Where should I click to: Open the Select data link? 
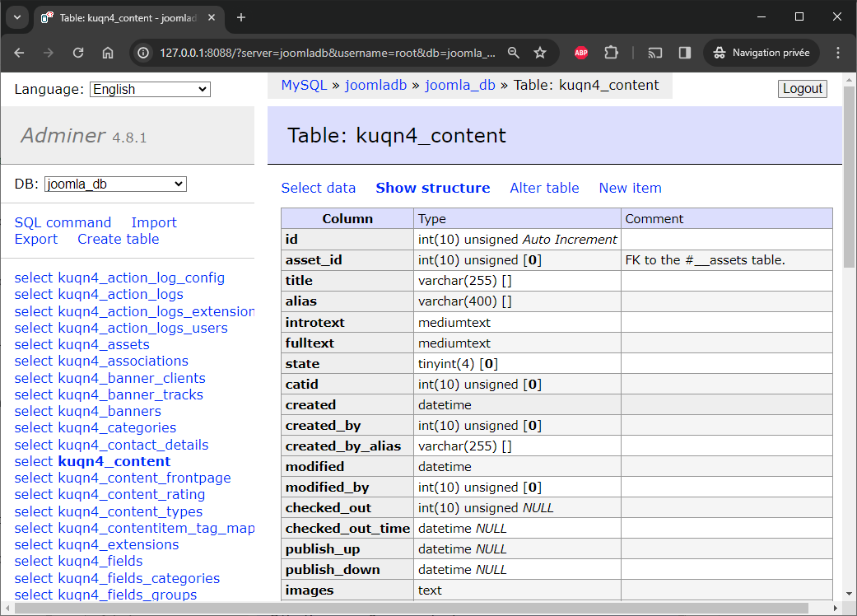tap(319, 188)
